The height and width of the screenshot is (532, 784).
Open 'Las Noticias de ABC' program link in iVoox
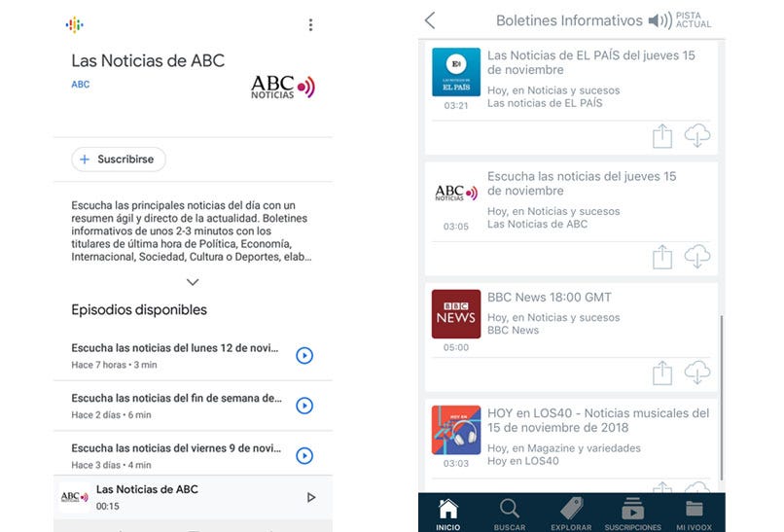538,224
